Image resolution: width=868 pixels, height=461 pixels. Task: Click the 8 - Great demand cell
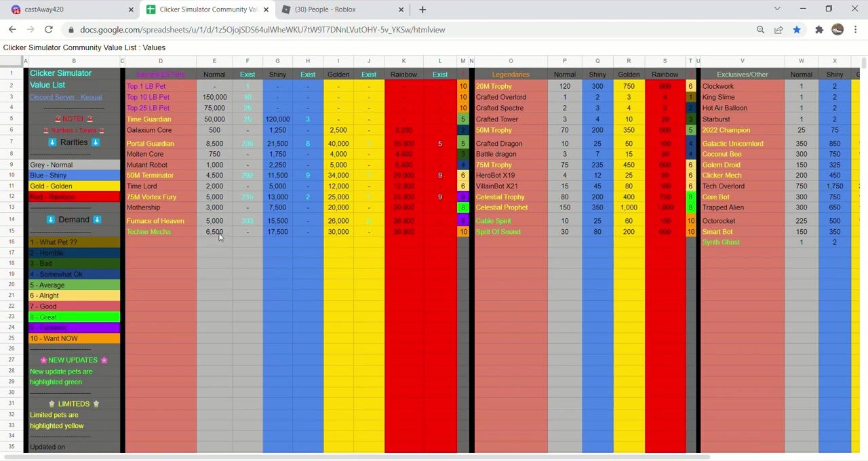click(74, 317)
